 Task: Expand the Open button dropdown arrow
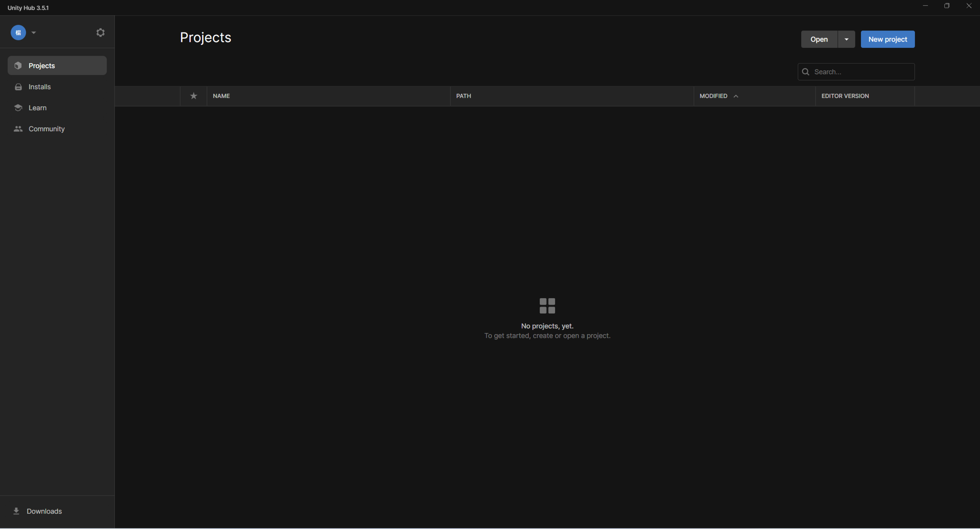tap(846, 39)
